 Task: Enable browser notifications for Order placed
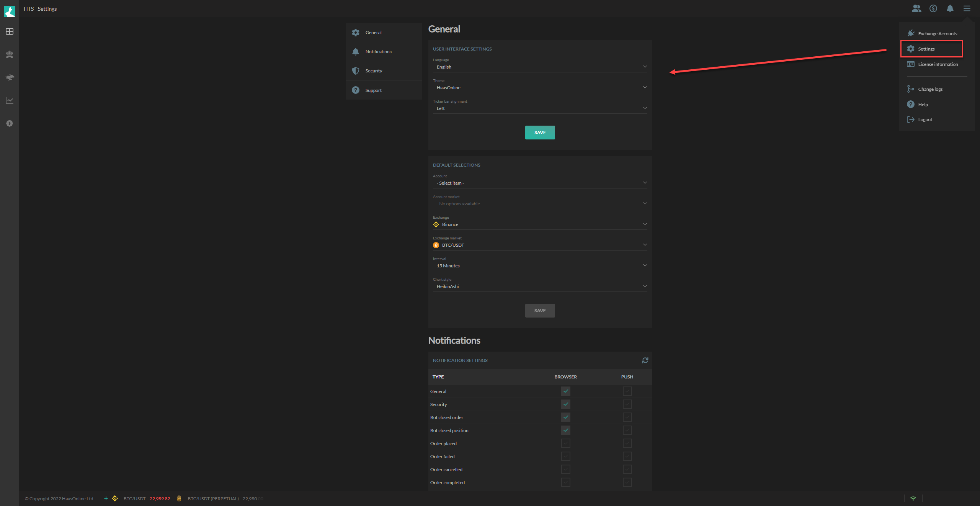[565, 443]
